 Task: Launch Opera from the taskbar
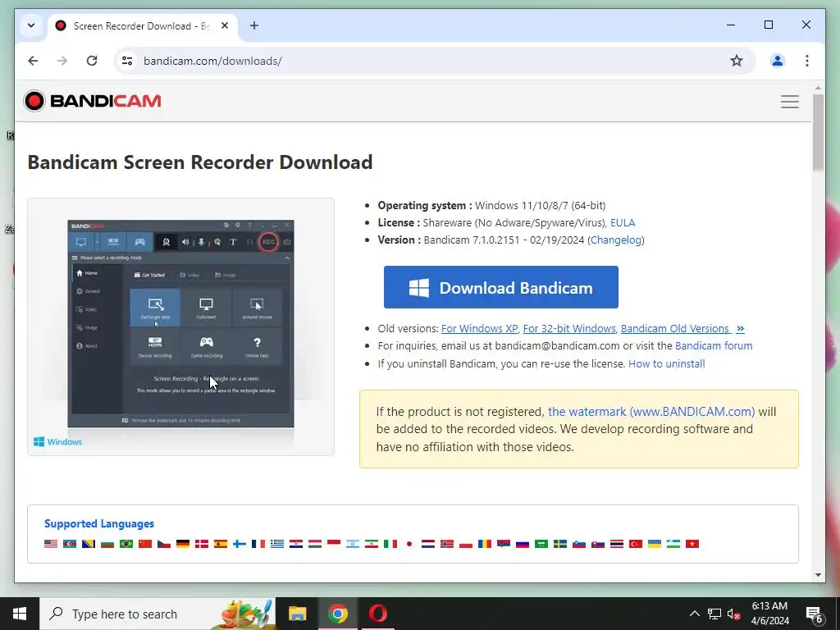point(377,614)
